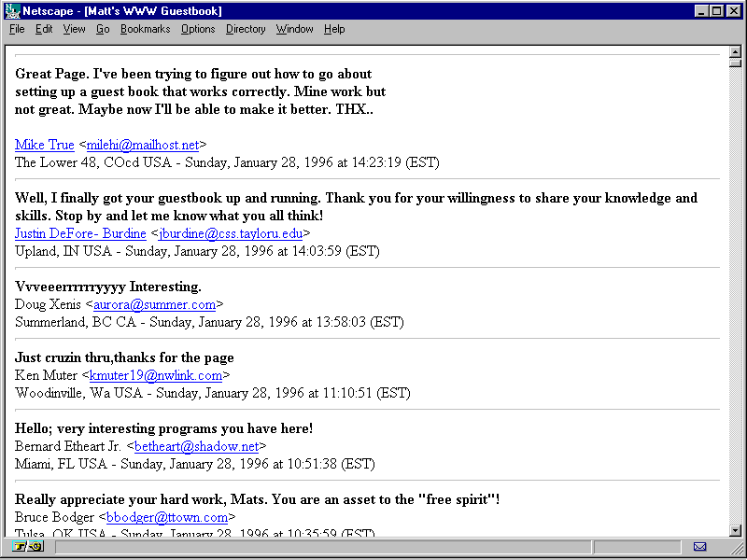Image resolution: width=747 pixels, height=560 pixels.
Task: Show the Go menu
Action: pos(103,29)
